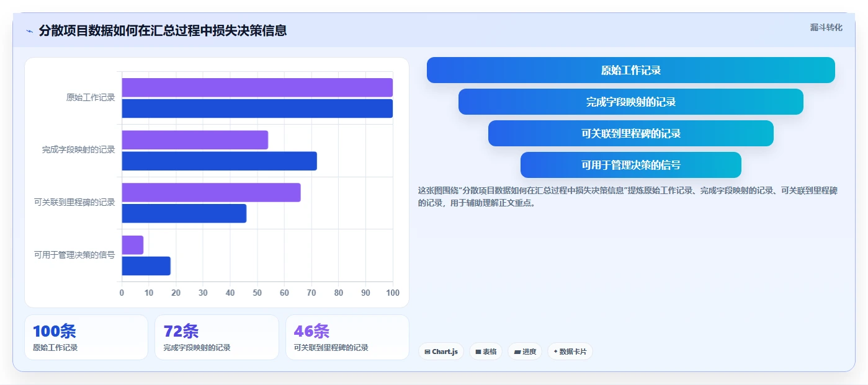This screenshot has width=868, height=385.
Task: Open the 72条 完成字段映射的记录 stat card
Action: click(x=217, y=337)
